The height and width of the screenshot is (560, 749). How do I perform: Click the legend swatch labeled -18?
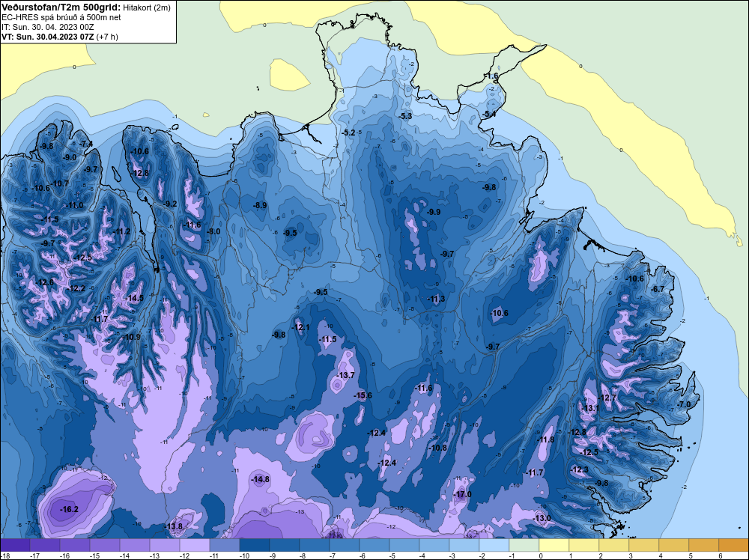pyautogui.click(x=15, y=545)
